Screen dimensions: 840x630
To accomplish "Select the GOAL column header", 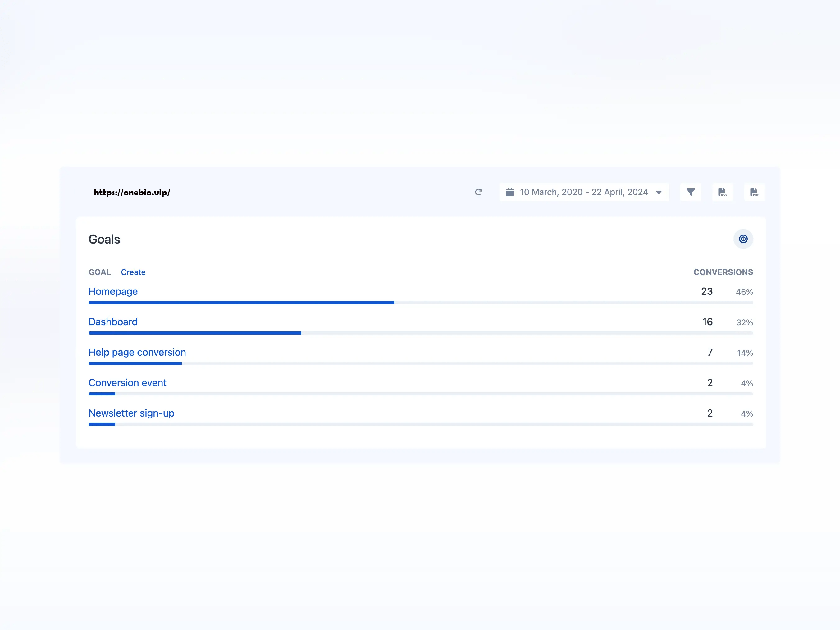I will (x=99, y=272).
